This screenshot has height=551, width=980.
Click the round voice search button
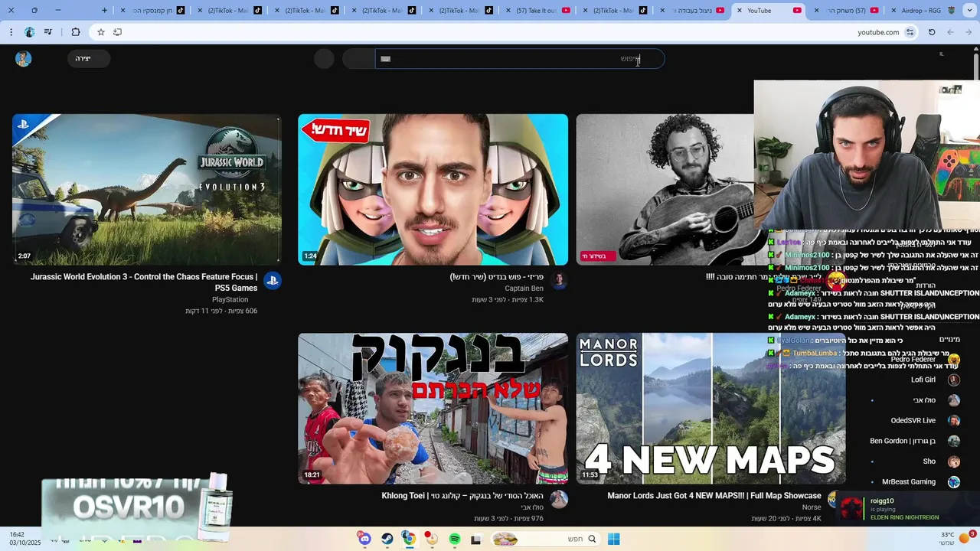324,59
